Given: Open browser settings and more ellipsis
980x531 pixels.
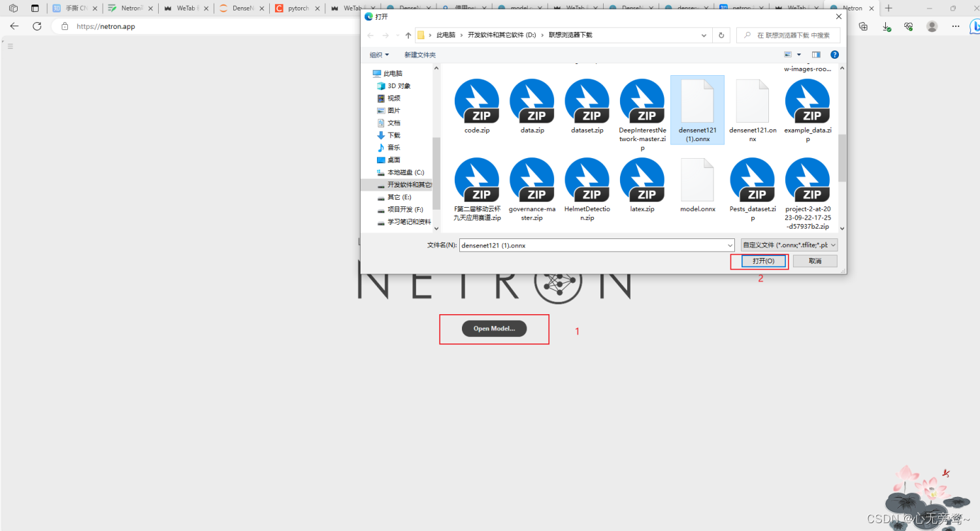Looking at the screenshot, I should tap(956, 26).
